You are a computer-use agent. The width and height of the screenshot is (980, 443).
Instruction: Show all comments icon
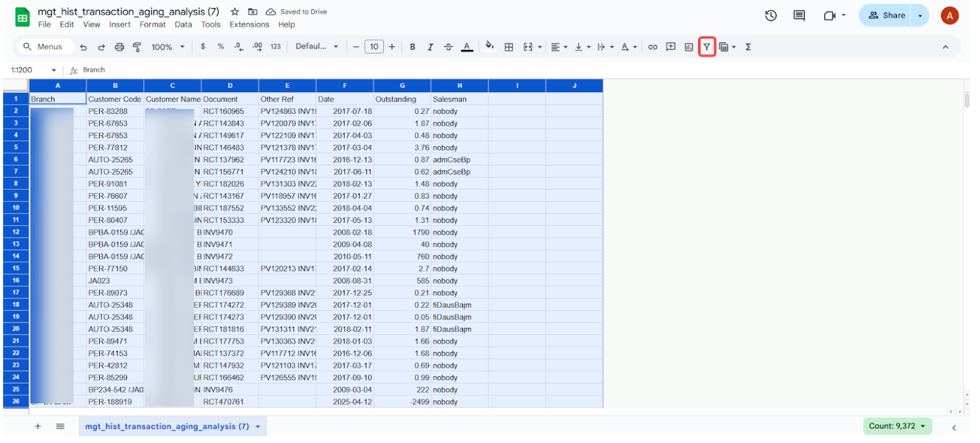tap(800, 15)
